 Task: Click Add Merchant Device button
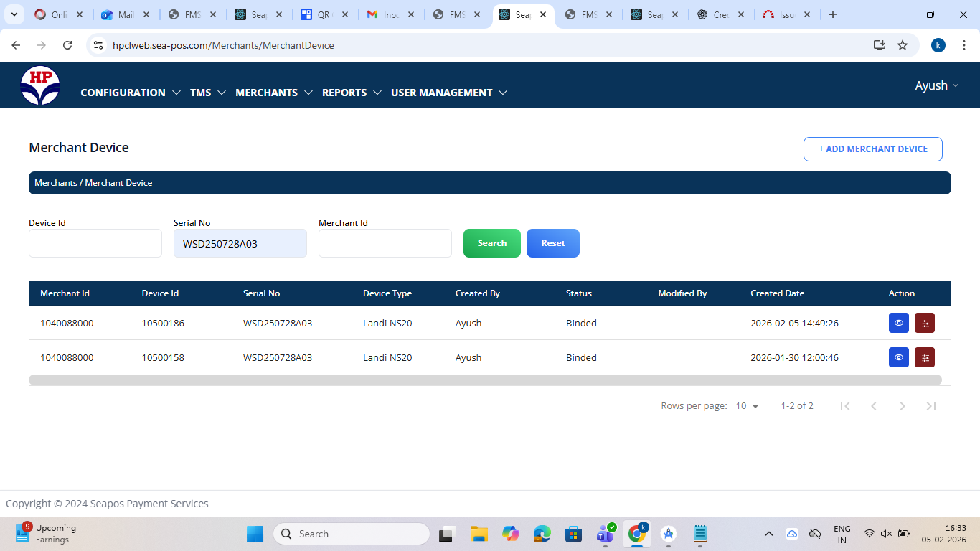(x=872, y=149)
